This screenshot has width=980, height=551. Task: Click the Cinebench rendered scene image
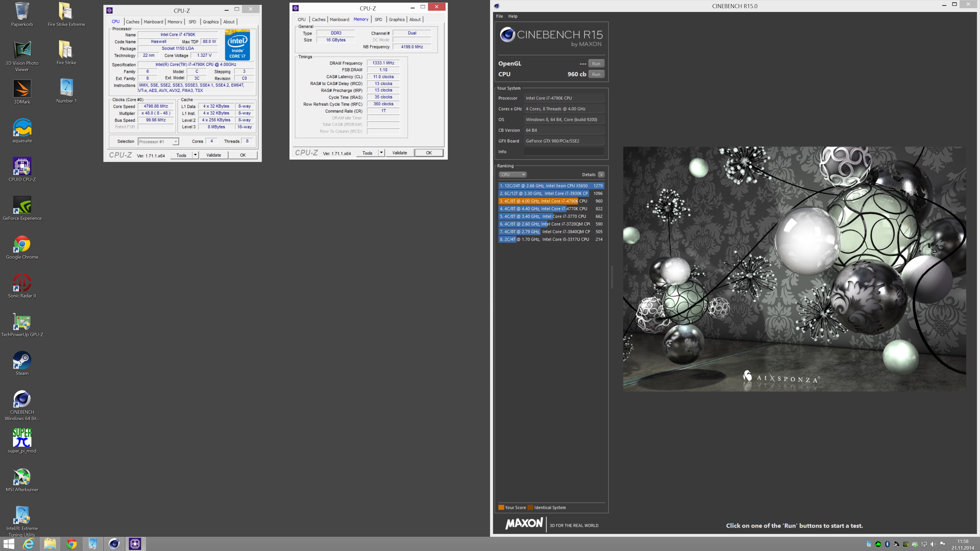pos(794,269)
